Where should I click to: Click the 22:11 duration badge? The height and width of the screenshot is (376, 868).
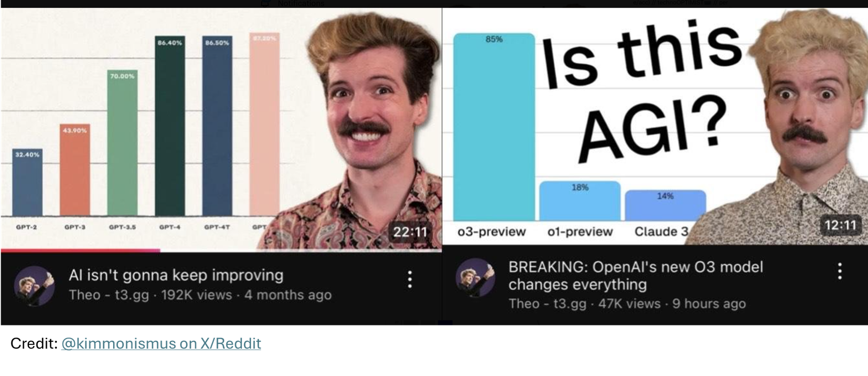pos(410,232)
